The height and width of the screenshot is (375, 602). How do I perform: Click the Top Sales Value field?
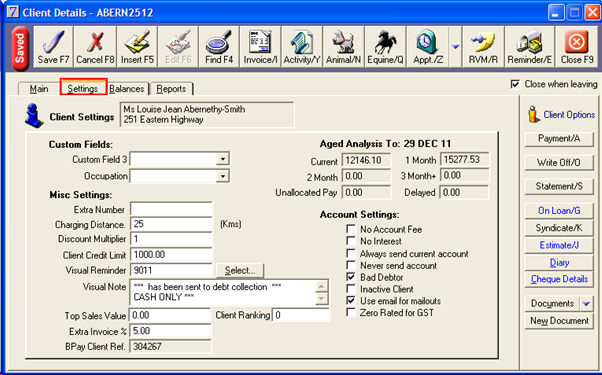[170, 316]
